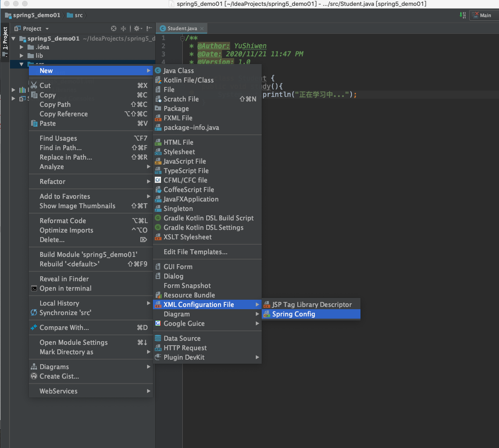
Task: Switch to the Student.java editor tab
Action: click(x=182, y=28)
